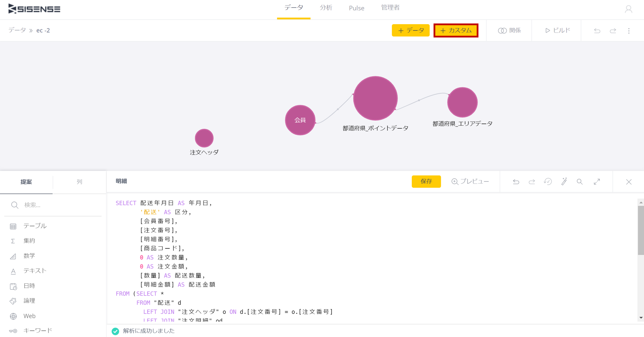
Task: Click the ビルド build button
Action: (x=557, y=30)
